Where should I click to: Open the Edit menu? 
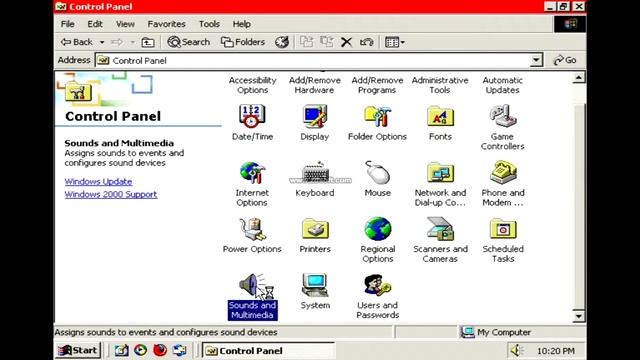click(x=95, y=24)
